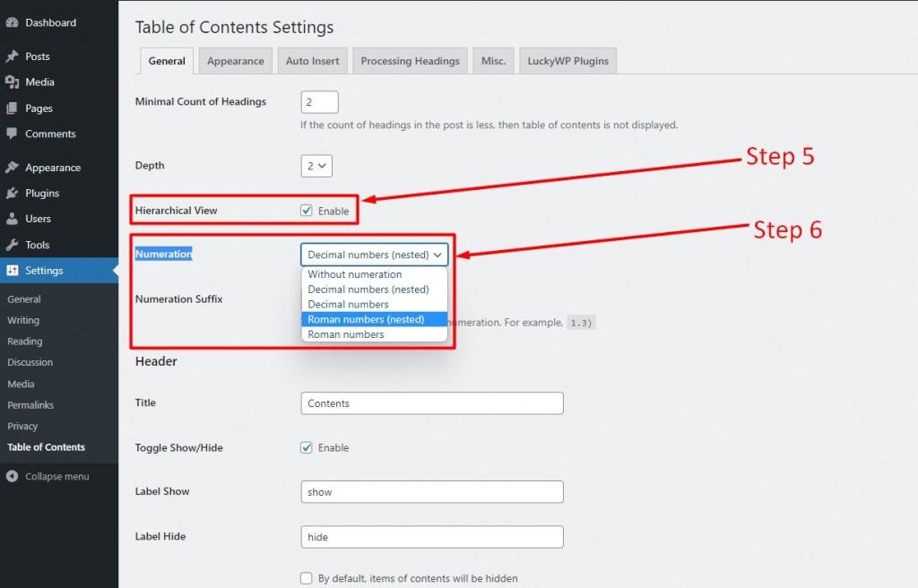Click the Pages document icon

tap(12, 108)
